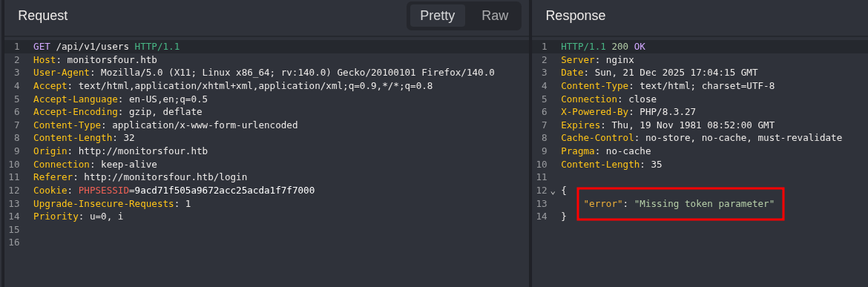Screen dimensions: 868x287
Task: Click the request Content-Type header line
Action: pos(165,125)
